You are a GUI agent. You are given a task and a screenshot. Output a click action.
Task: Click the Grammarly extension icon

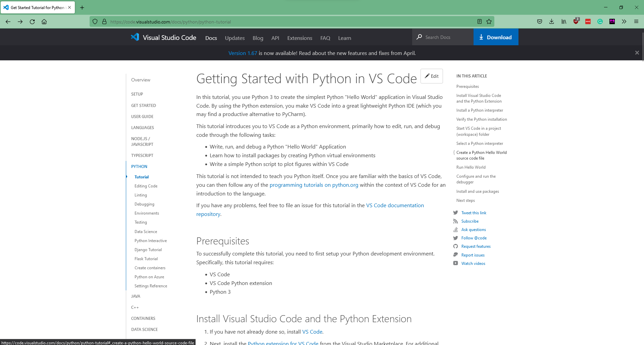[600, 22]
